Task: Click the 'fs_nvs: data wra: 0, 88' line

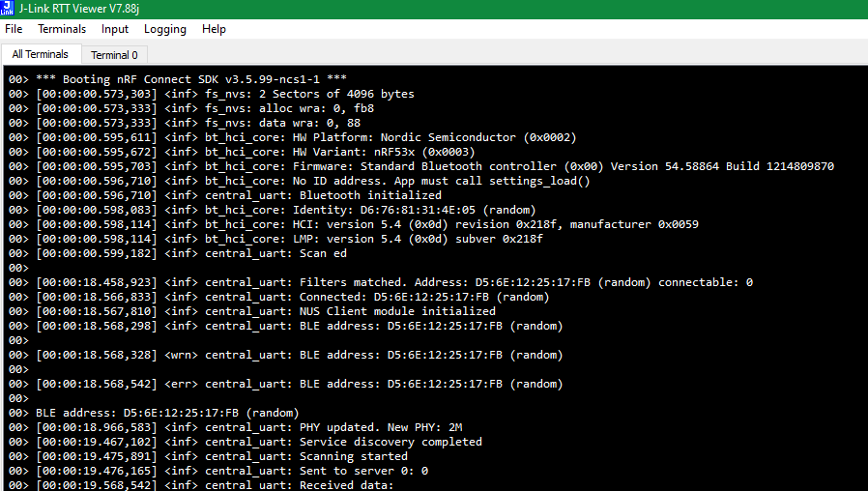Action: point(185,123)
